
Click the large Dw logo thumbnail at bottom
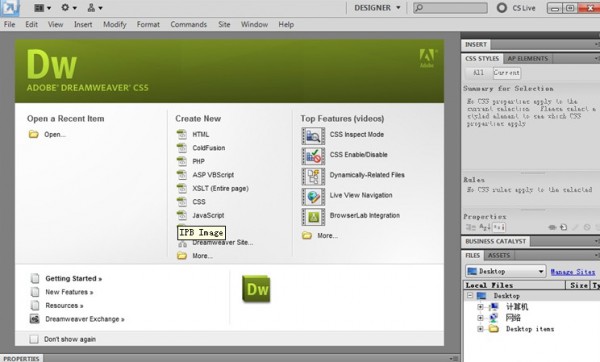pyautogui.click(x=256, y=289)
